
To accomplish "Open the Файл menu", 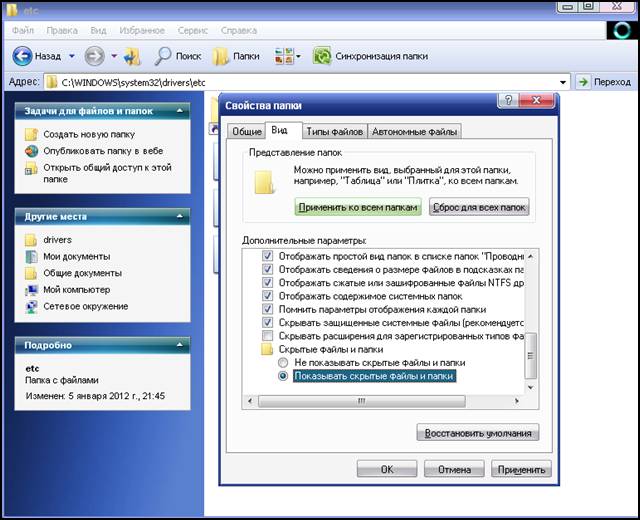I will (x=22, y=31).
